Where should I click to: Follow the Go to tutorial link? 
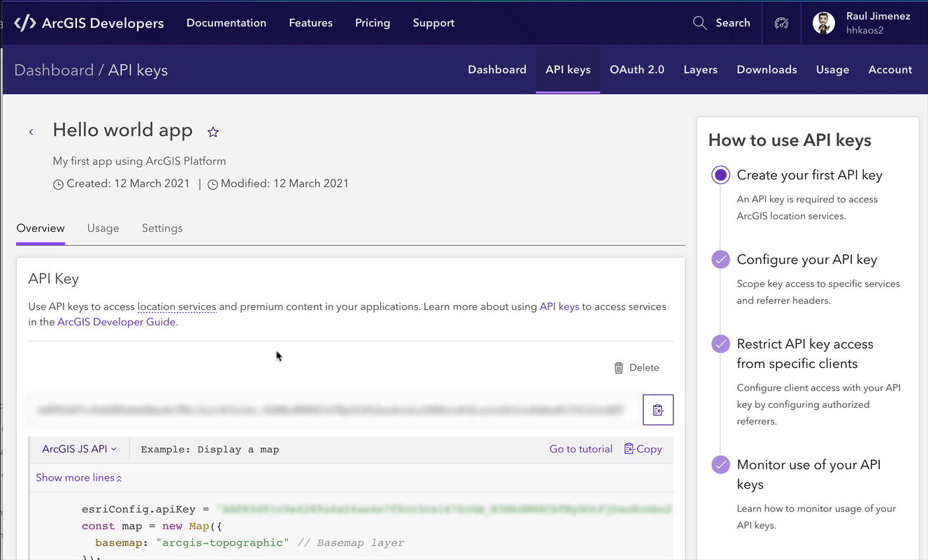click(581, 449)
